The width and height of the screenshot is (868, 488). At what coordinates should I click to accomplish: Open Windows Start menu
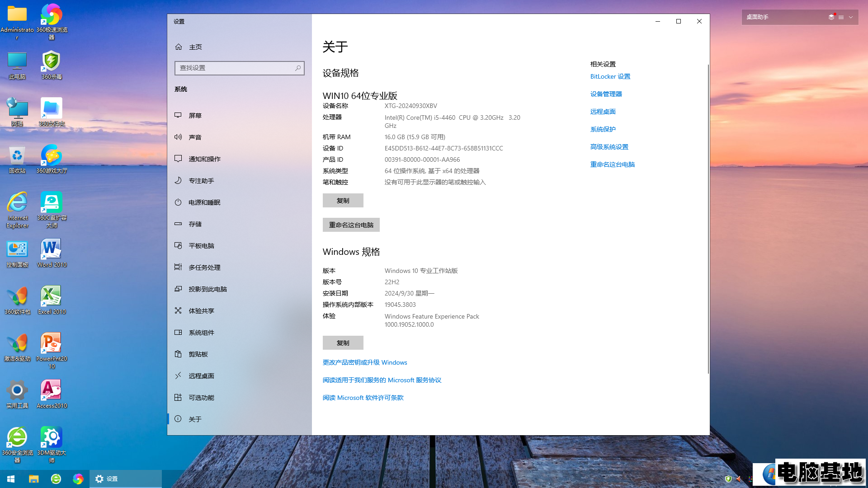tap(11, 479)
